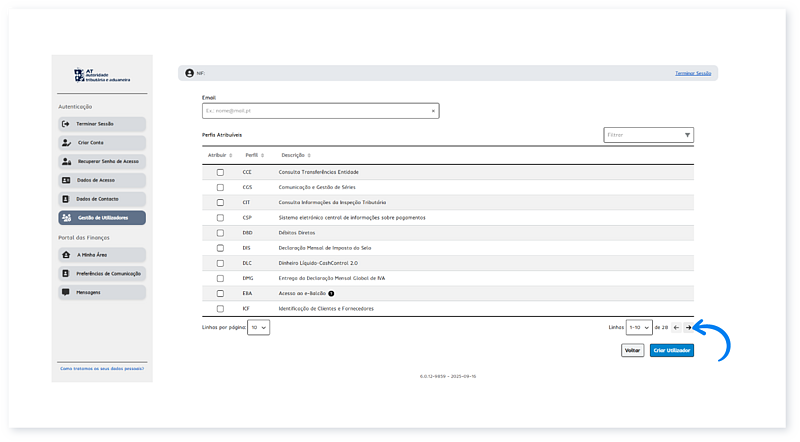
Task: Click into the Email input field
Action: 315,111
